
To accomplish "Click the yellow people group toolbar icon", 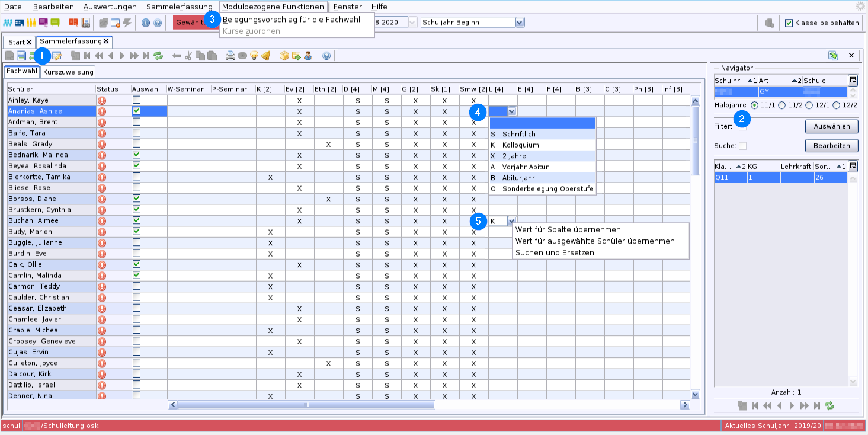I will pyautogui.click(x=31, y=23).
